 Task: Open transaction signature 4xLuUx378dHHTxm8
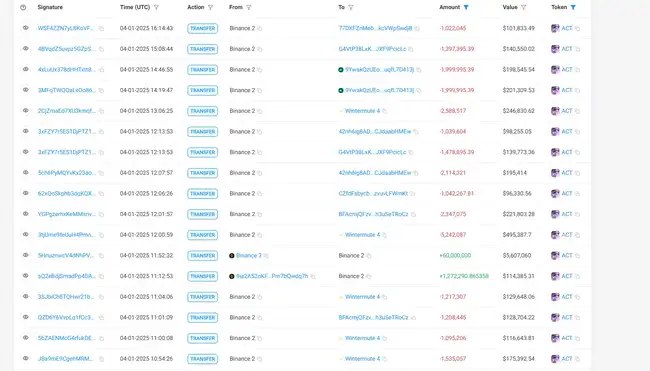coord(67,70)
